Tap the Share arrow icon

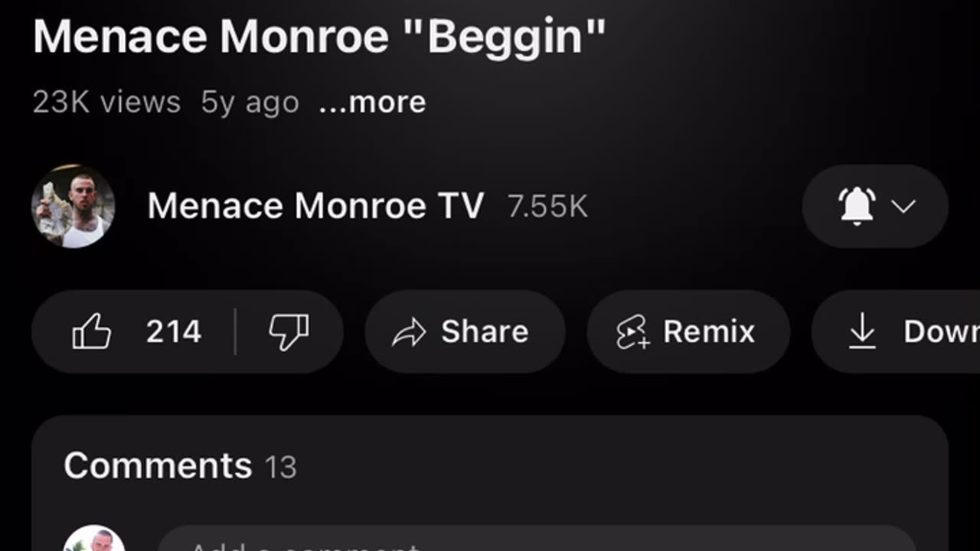[408, 333]
